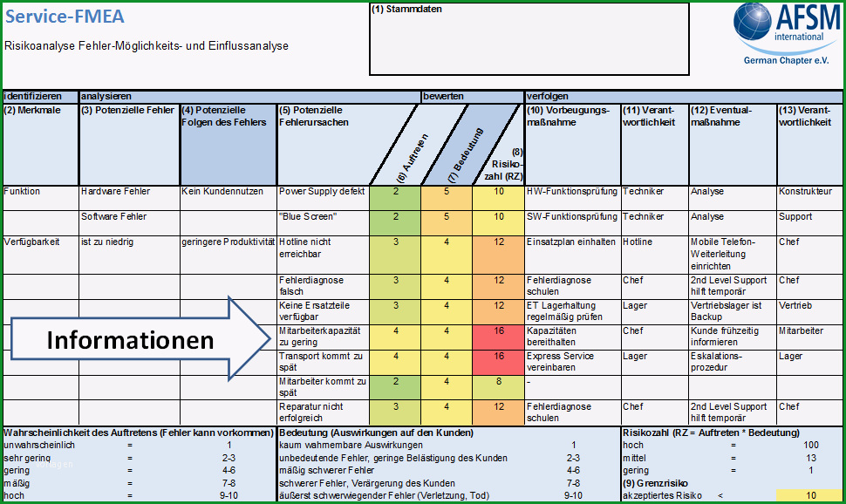The height and width of the screenshot is (504, 846).
Task: Select the German Chapter e.V. text
Action: click(786, 60)
